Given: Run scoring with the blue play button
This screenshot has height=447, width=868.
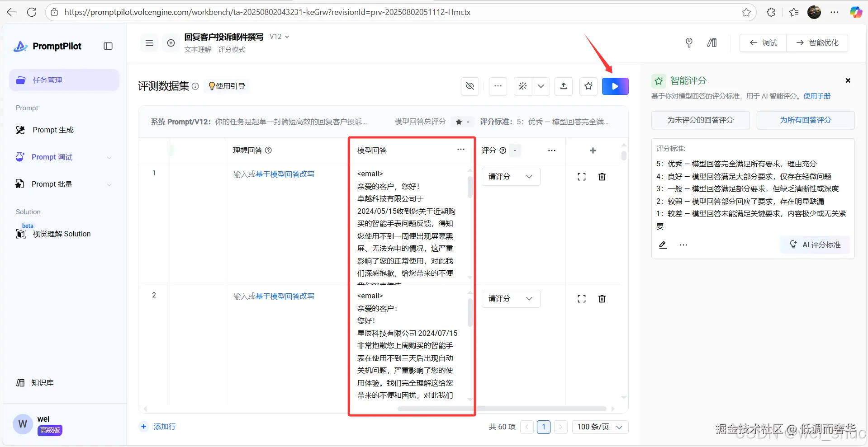Looking at the screenshot, I should point(615,86).
